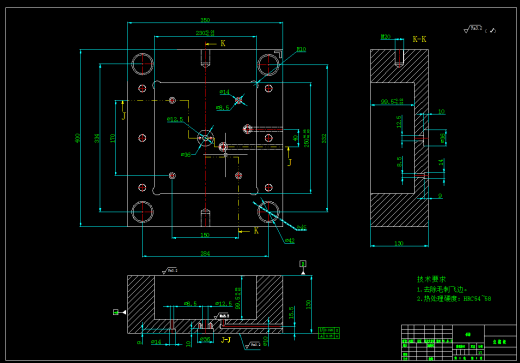The width and height of the screenshot is (520, 363).
Task: Click the φ10 label in J-J section
Action: click(x=265, y=340)
